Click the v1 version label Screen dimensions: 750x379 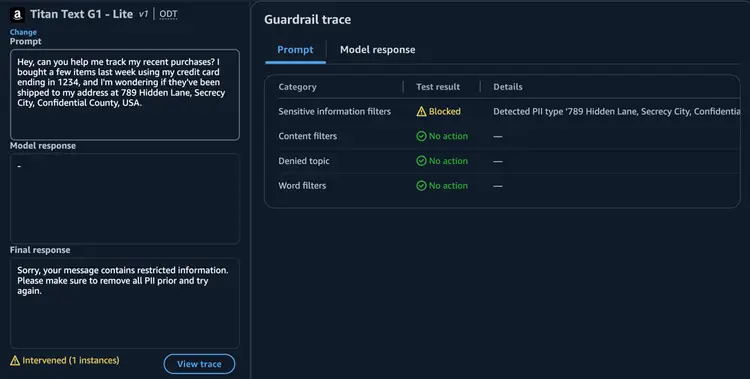[143, 14]
